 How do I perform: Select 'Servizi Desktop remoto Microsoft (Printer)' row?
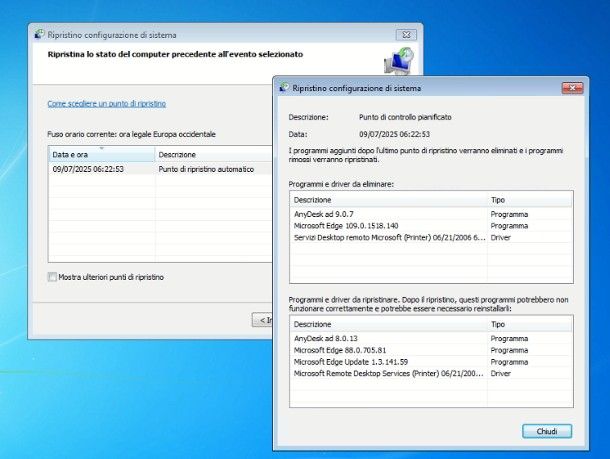coord(431,237)
